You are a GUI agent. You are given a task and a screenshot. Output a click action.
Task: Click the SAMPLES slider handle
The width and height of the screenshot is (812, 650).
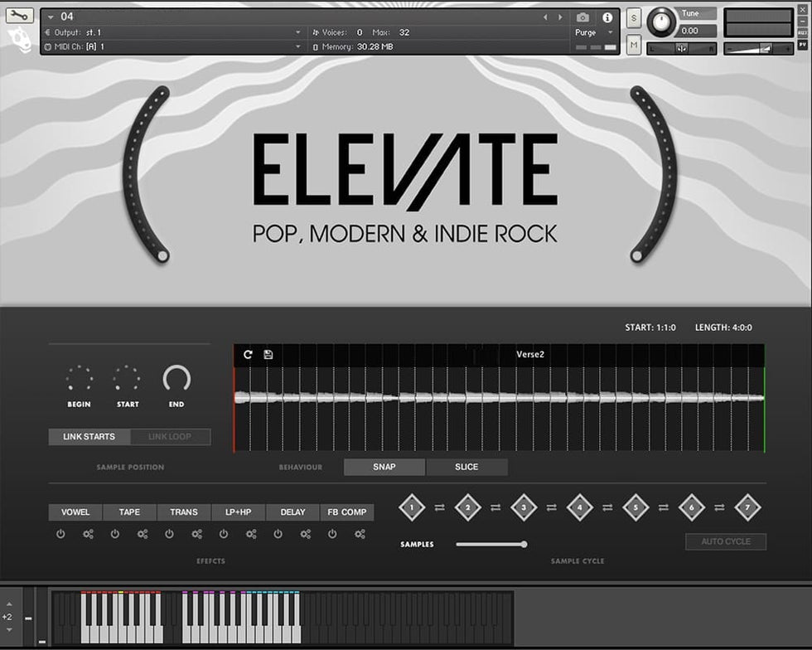[524, 545]
